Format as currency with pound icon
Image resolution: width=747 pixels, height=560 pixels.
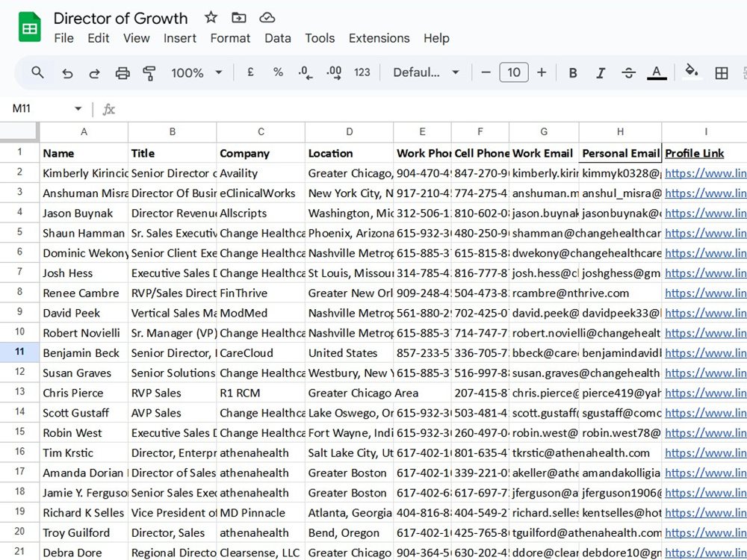click(x=250, y=72)
